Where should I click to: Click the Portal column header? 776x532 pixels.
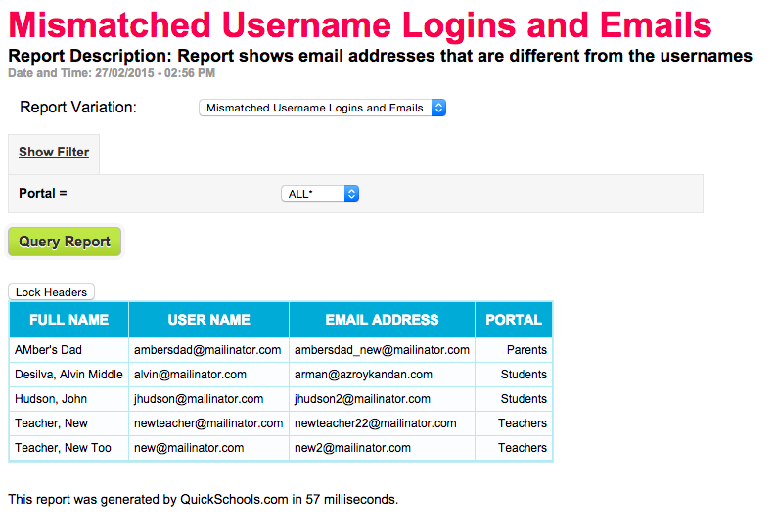[513, 320]
